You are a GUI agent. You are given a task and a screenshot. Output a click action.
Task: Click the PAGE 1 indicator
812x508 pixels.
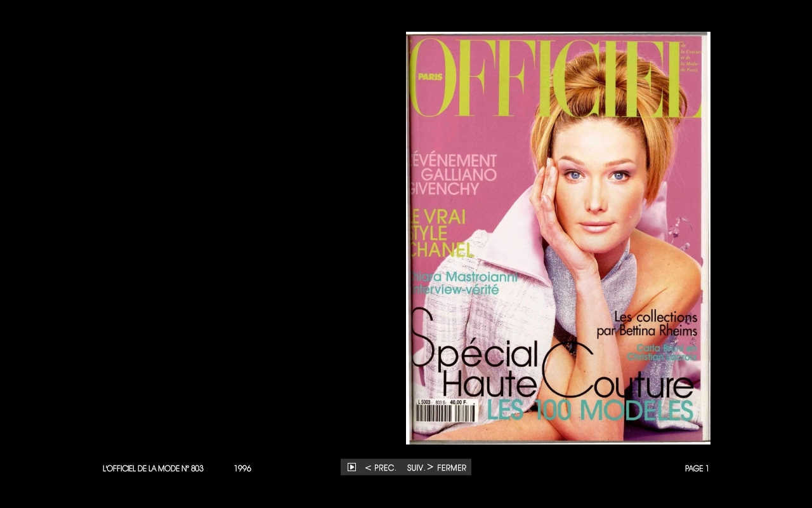click(x=697, y=469)
